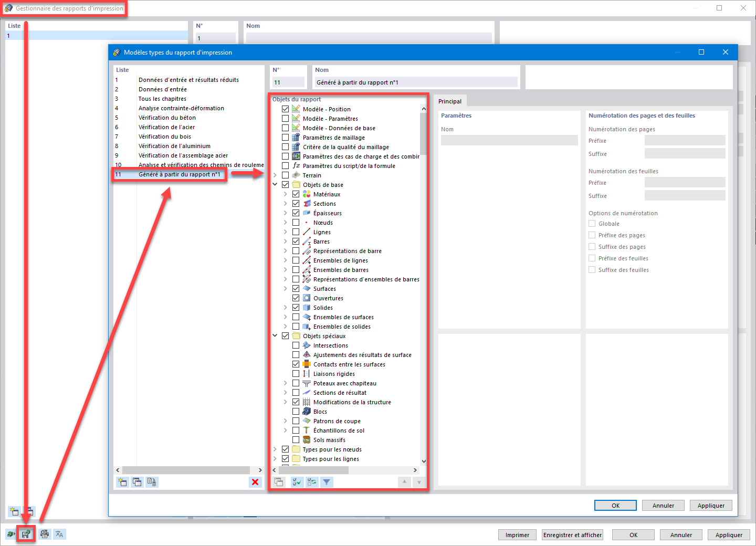This screenshot has width=756, height=546.
Task: Invert object selection with the green arrows icon
Action: 311,482
